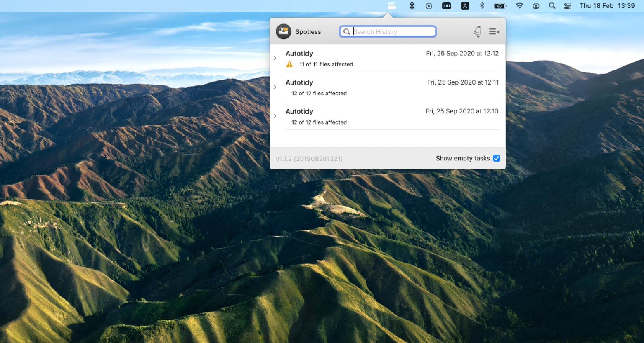Click the Spotless app name label
644x343 pixels.
pyautogui.click(x=308, y=31)
